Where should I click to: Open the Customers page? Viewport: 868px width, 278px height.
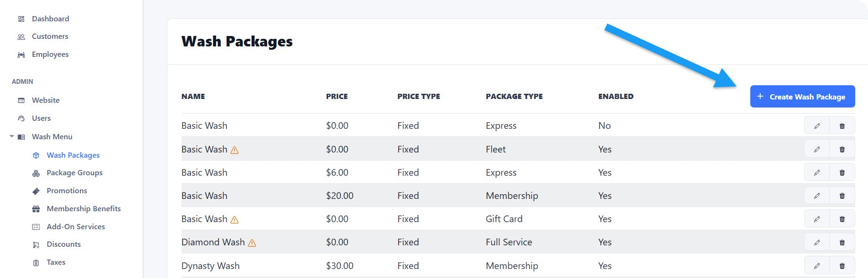click(x=50, y=36)
